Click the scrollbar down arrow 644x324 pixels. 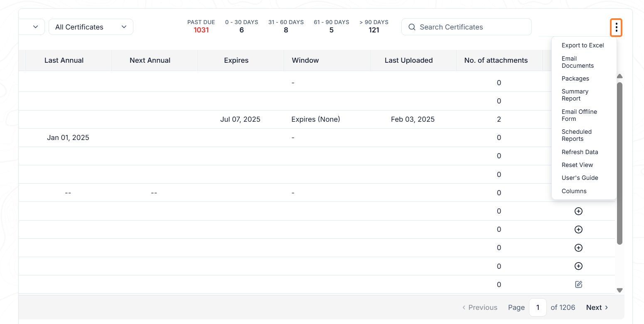click(x=619, y=290)
